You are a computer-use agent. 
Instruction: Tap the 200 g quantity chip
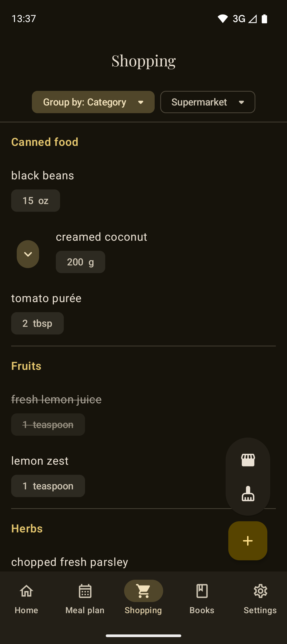81,262
